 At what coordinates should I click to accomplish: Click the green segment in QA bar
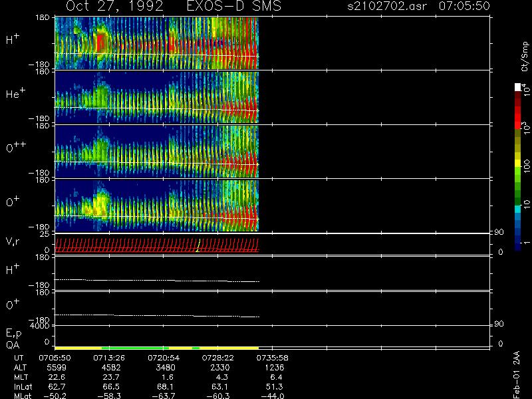pos(135,348)
